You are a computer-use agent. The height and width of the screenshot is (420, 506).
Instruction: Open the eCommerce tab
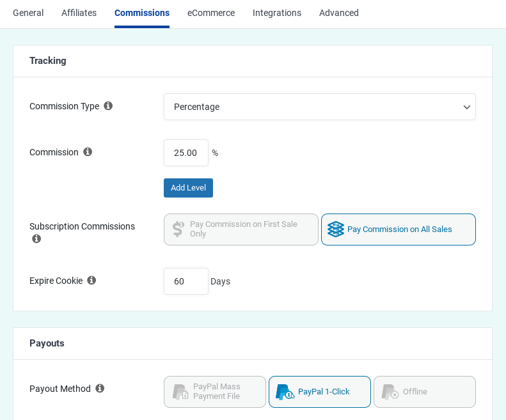pos(211,13)
